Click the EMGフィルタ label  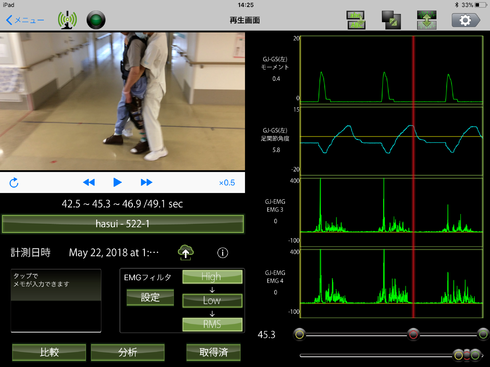147,277
